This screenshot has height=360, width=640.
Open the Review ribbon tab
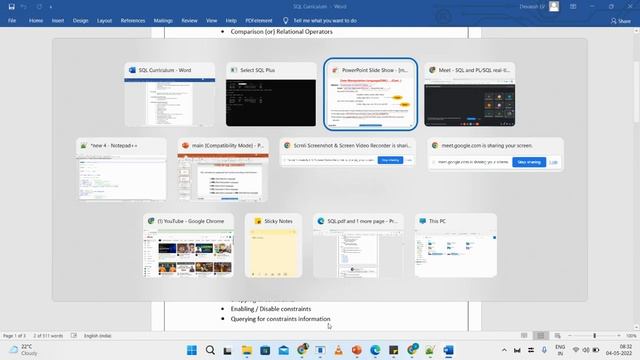(x=189, y=20)
